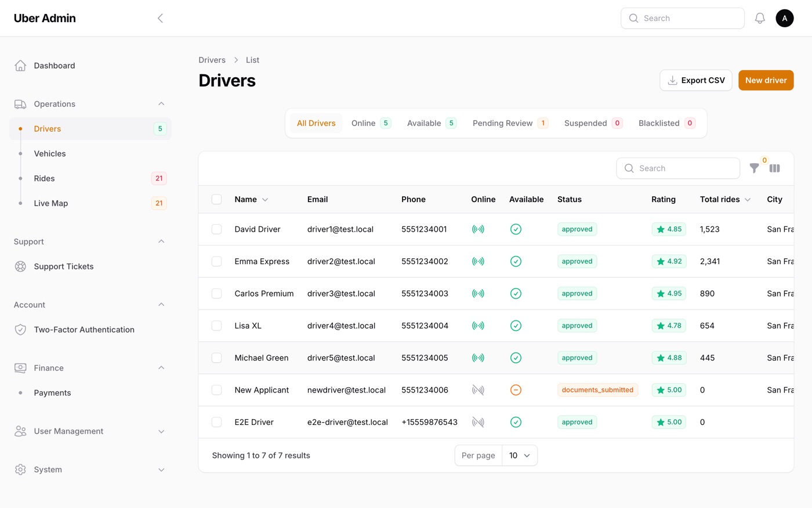Select Carlos Premium's row checkbox

click(216, 294)
